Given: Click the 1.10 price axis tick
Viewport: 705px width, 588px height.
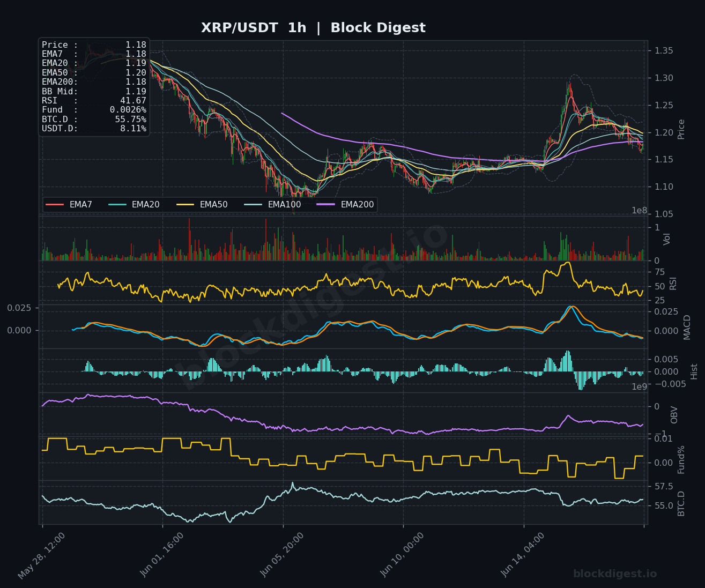Looking at the screenshot, I should click(664, 187).
